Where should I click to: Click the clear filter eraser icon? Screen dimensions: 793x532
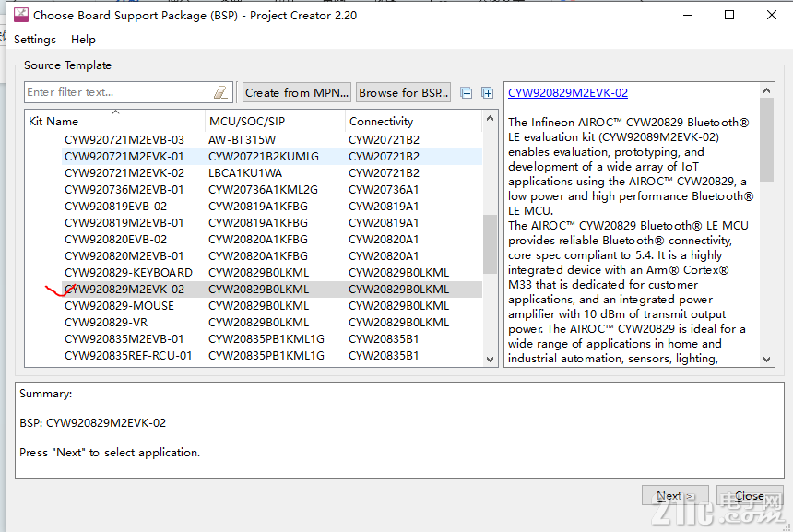click(220, 92)
